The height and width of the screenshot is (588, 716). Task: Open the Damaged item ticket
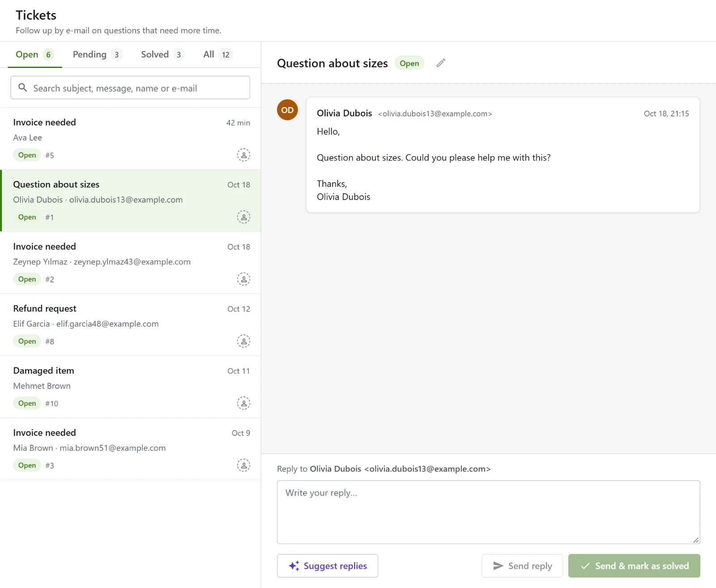[130, 387]
